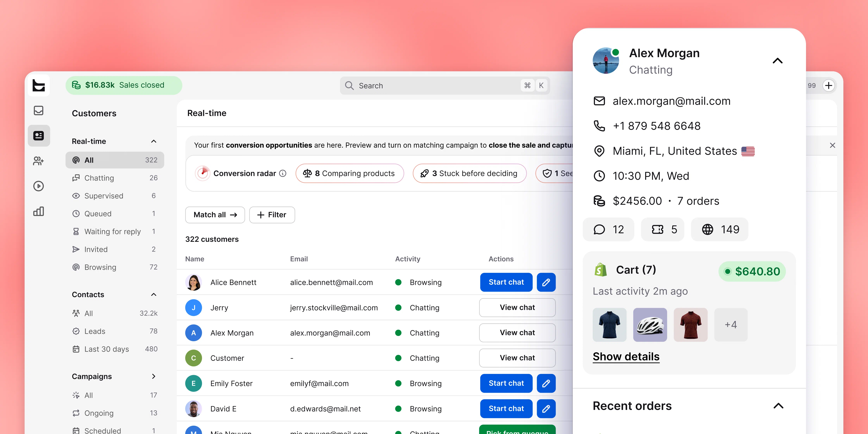
Task: View chat with Jerry
Action: (x=517, y=308)
